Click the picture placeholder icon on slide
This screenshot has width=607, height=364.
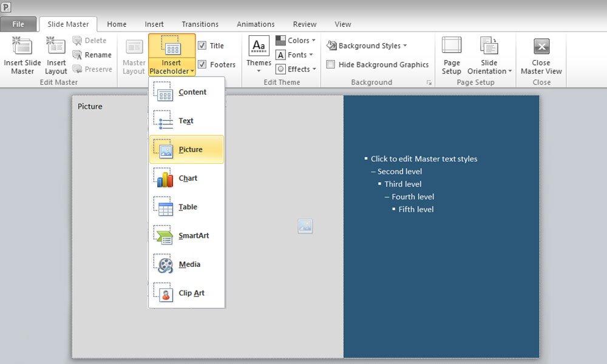click(x=305, y=226)
